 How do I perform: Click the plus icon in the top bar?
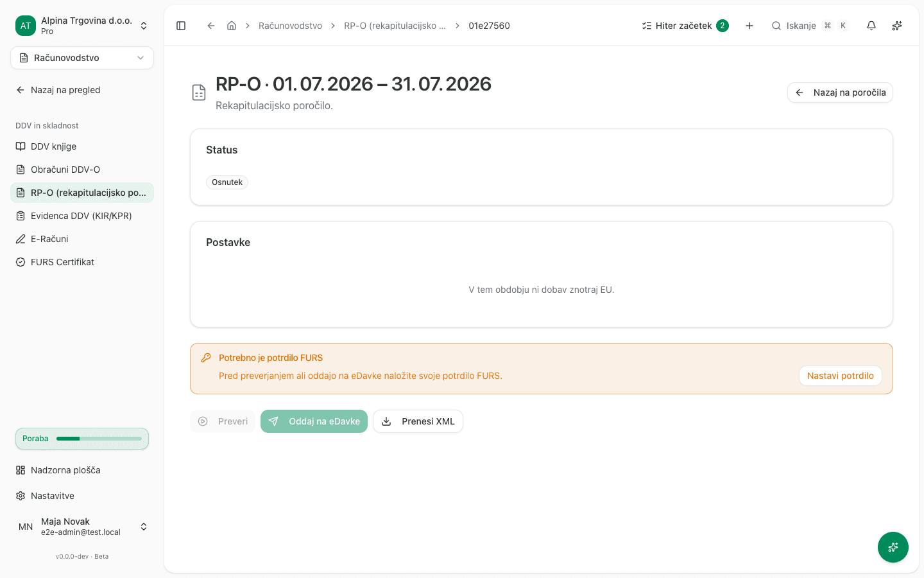point(749,26)
